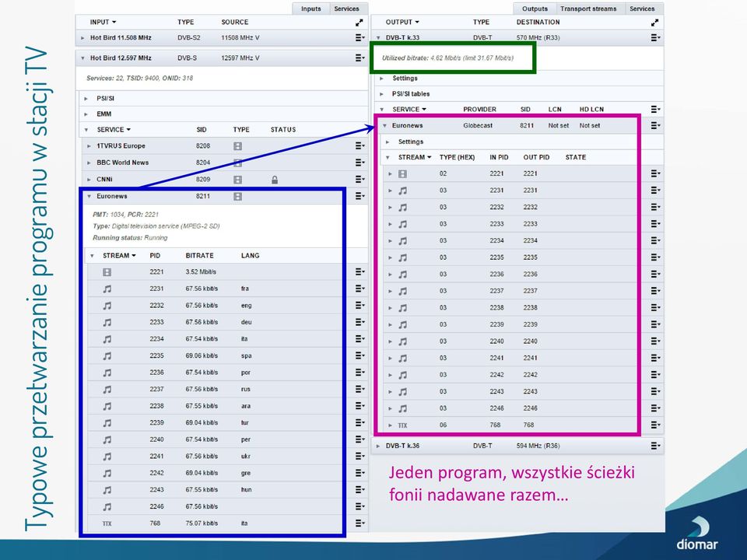747x560 pixels.
Task: Open the menu icon for BBC World News
Action: pyautogui.click(x=360, y=163)
